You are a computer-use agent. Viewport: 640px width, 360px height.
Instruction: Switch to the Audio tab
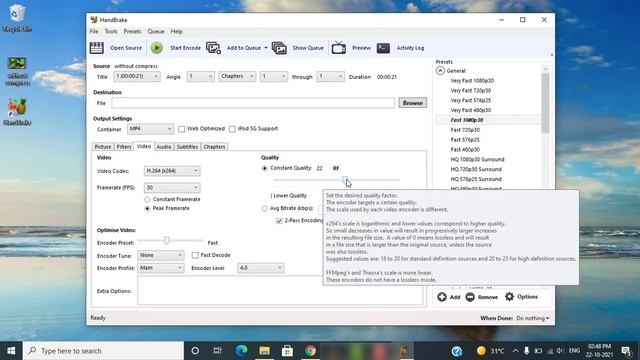click(x=164, y=147)
